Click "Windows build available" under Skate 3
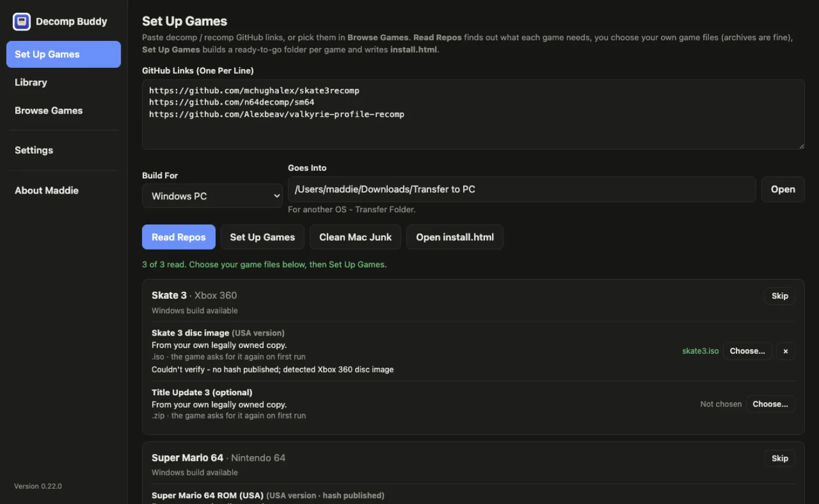The image size is (819, 504). click(x=195, y=310)
